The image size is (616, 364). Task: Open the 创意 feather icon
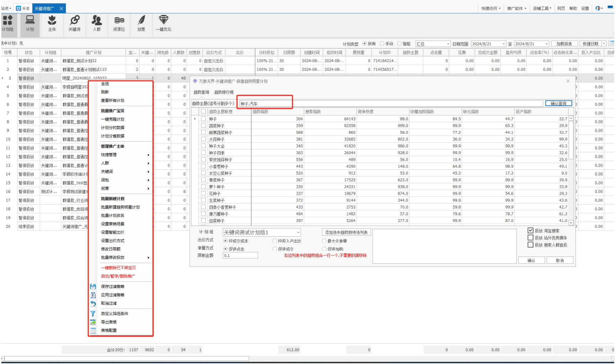[141, 23]
